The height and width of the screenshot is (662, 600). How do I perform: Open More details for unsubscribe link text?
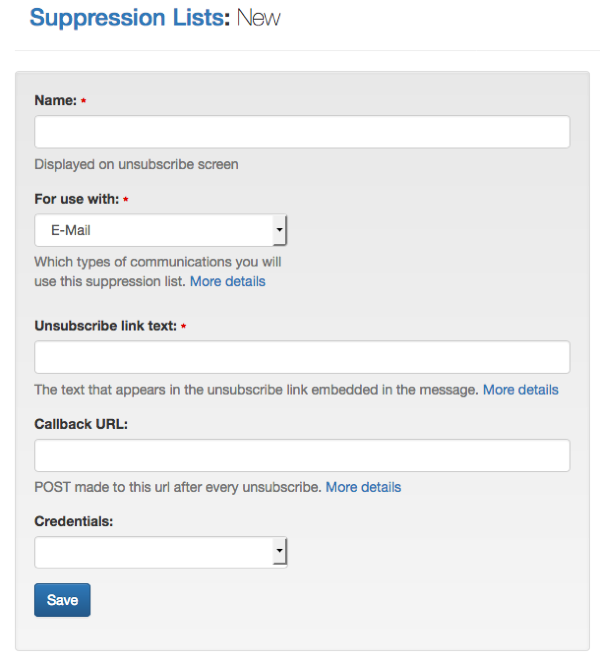(520, 389)
